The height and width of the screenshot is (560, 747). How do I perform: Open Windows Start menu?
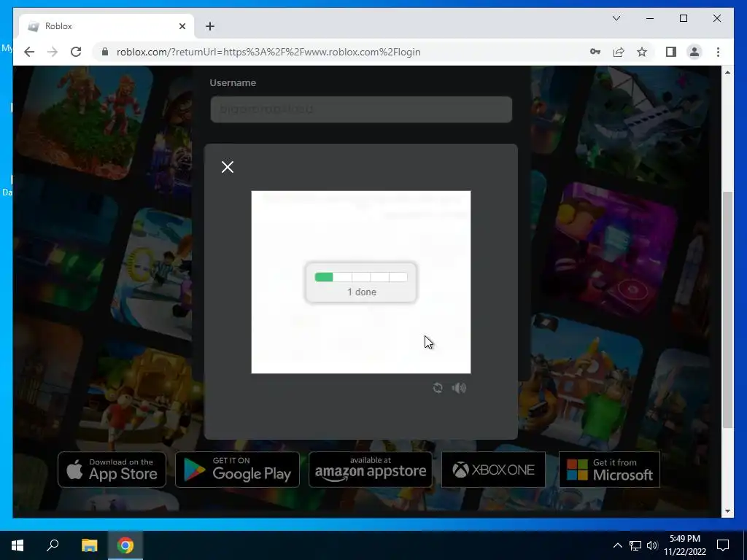click(x=18, y=545)
